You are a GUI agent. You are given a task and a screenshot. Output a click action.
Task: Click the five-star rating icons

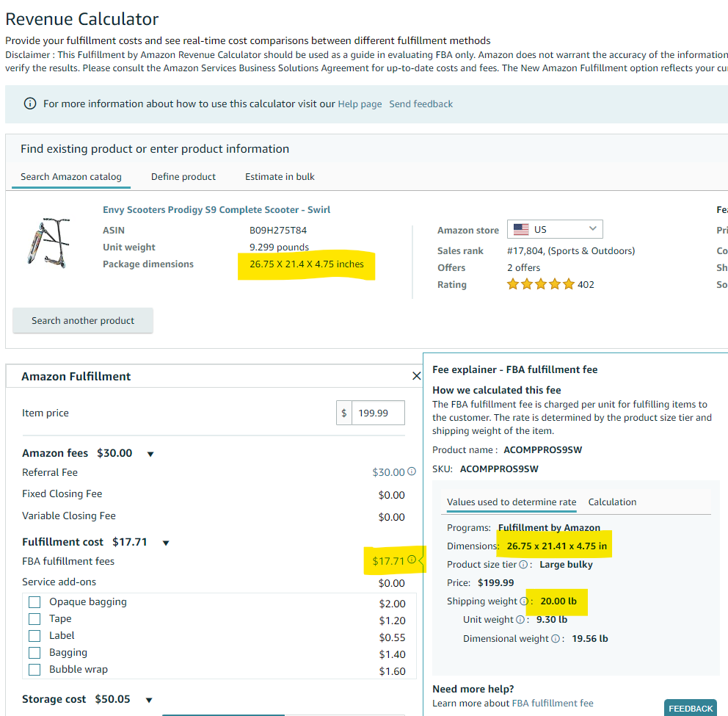tap(540, 284)
